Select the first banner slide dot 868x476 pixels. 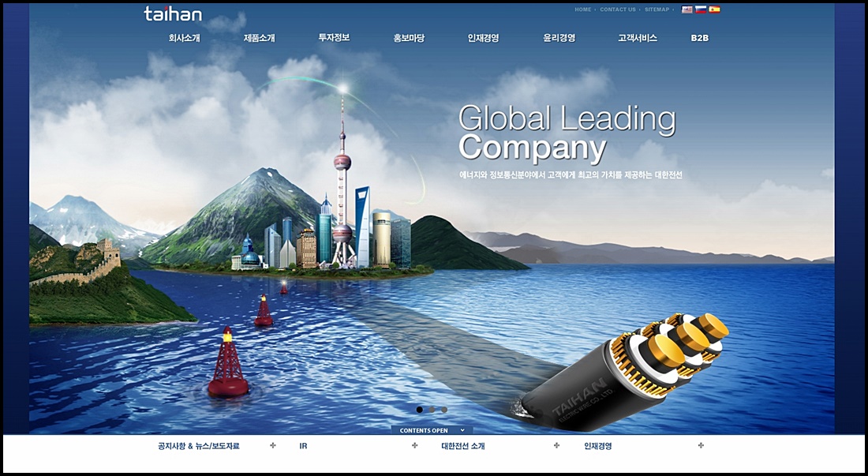tap(420, 410)
